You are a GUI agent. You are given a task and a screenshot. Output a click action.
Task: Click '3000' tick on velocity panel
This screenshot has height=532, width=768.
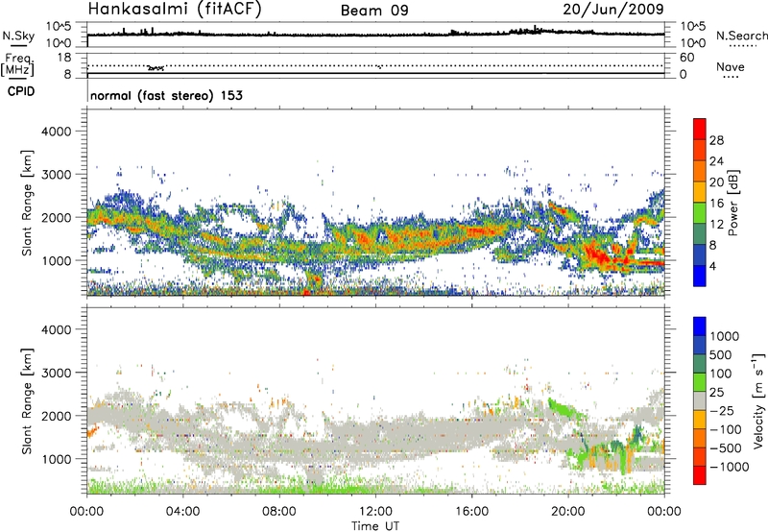tap(56, 373)
